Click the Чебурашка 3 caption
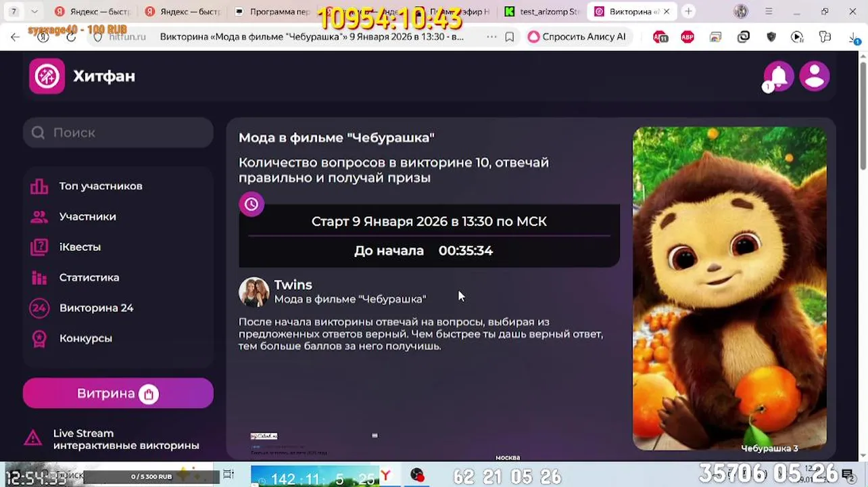Screen dimensions: 868x487 click(x=769, y=448)
